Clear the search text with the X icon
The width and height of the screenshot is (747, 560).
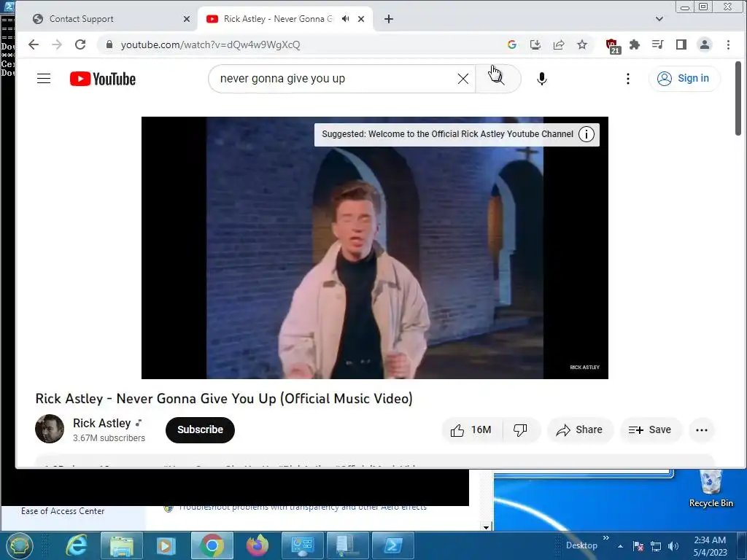(x=463, y=79)
